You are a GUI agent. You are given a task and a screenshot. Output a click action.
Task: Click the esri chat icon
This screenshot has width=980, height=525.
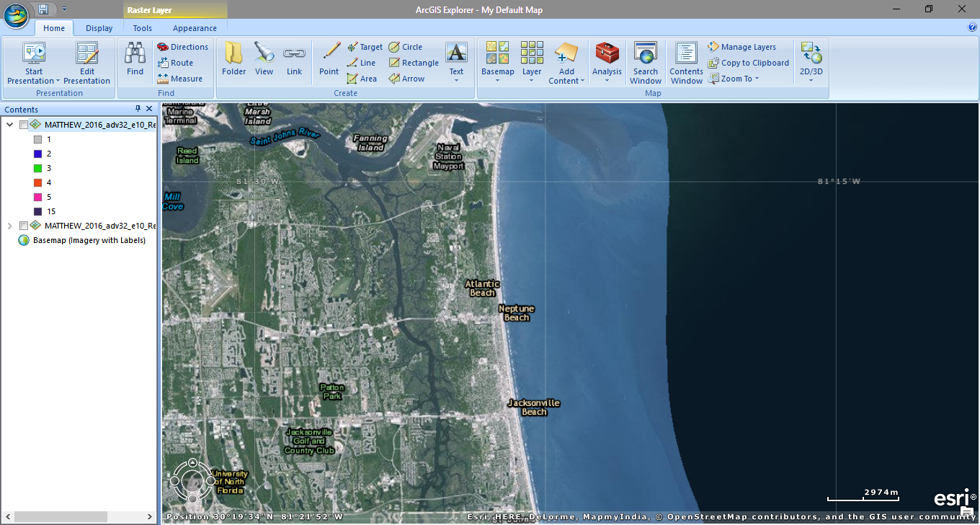967,512
